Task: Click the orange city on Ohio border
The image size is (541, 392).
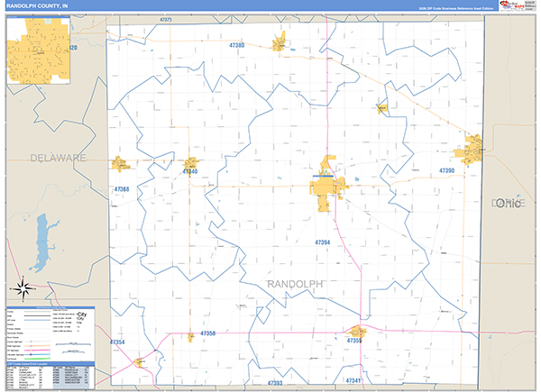Action: coord(469,150)
